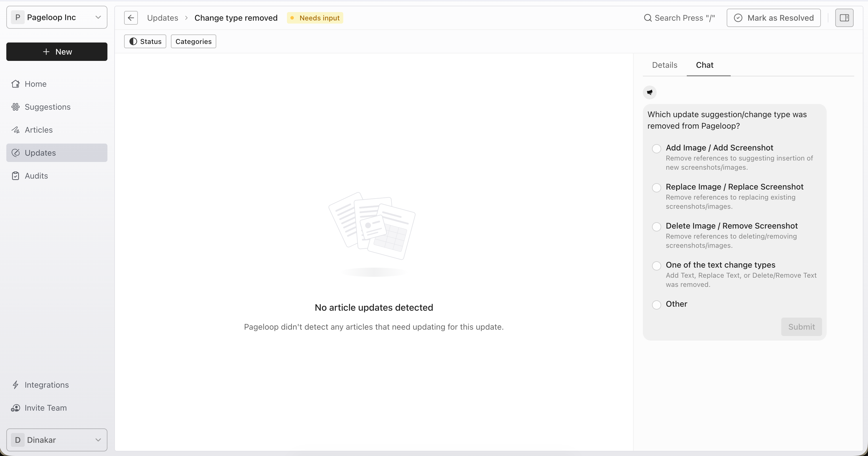The width and height of the screenshot is (868, 456).
Task: Switch to the Details tab
Action: point(664,65)
